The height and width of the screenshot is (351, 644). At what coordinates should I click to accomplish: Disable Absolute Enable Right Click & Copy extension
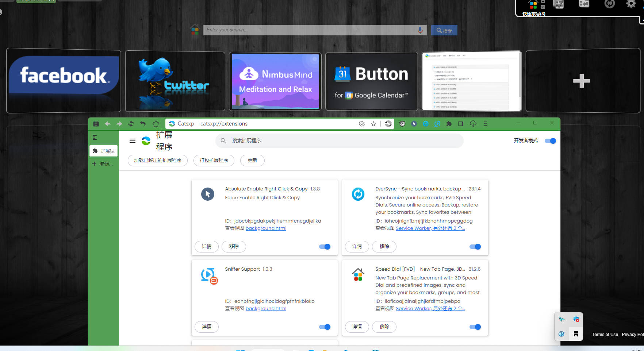tap(325, 247)
